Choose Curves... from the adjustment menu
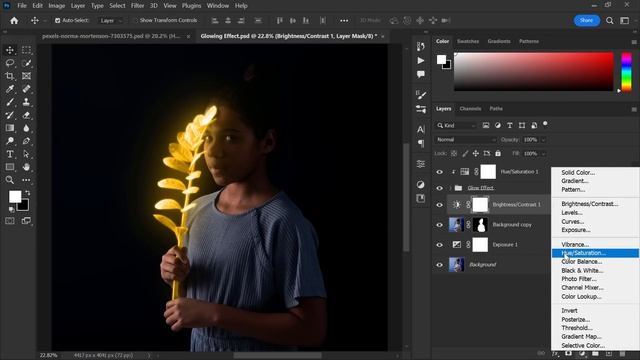The image size is (640, 360). 595,221
